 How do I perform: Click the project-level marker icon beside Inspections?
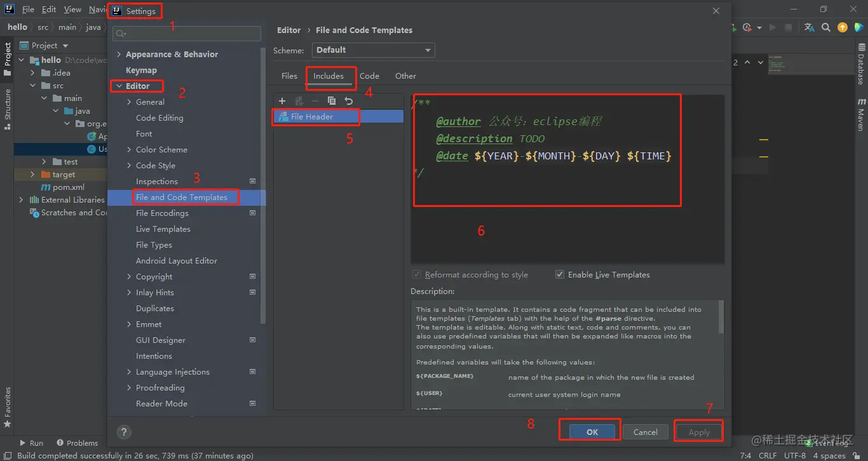[252, 181]
